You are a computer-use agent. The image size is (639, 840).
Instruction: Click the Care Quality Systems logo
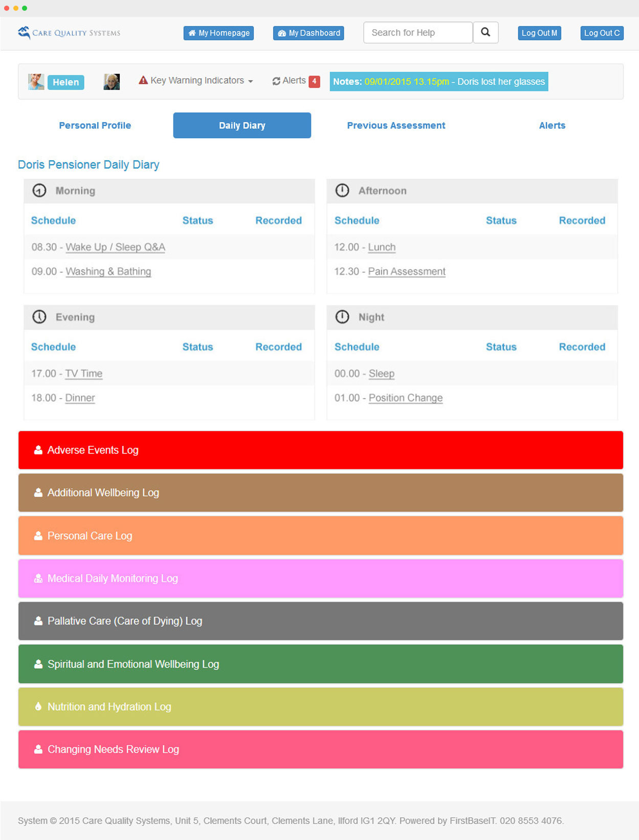(69, 33)
